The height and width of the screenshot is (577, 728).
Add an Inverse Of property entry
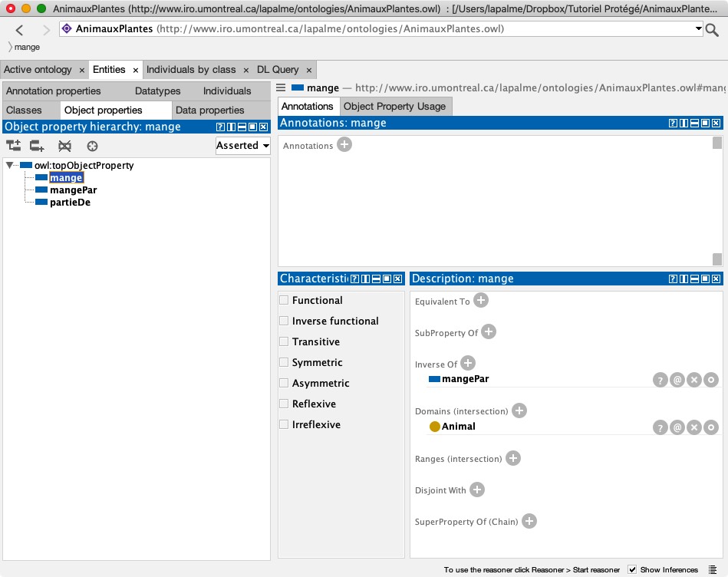coord(467,364)
